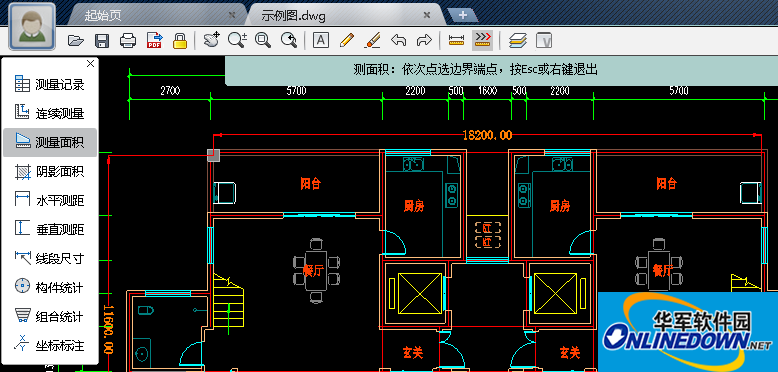778x372 pixels.
Task: Save drawing using the floppy disk icon
Action: coord(102,40)
